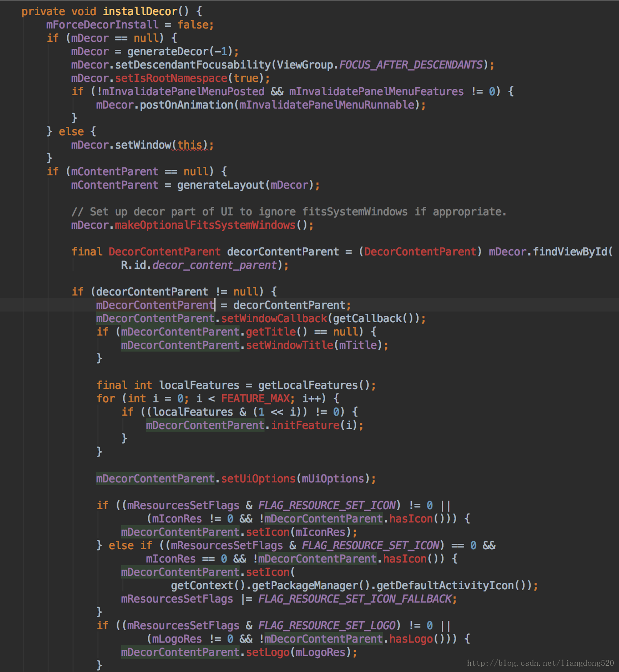This screenshot has width=619, height=672.
Task: Click FEATURE_MAX constant in for loop
Action: click(255, 399)
